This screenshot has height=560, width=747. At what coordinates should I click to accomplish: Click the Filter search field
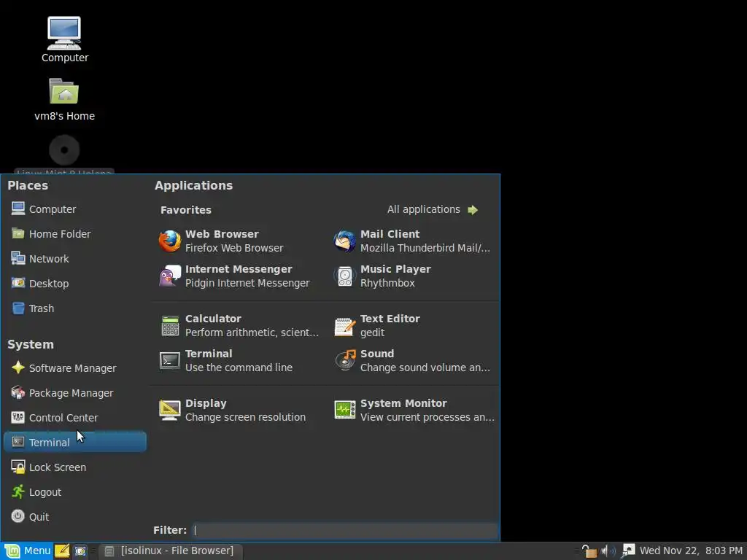345,530
